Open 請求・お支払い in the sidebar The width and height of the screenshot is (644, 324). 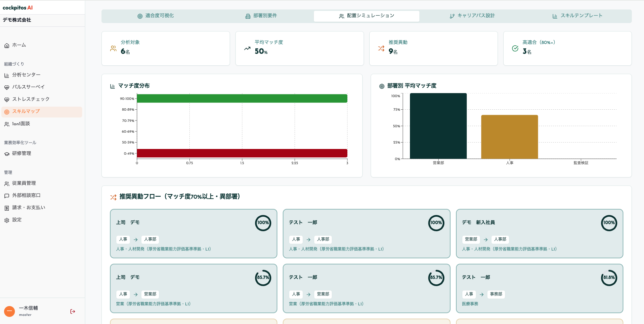[42, 208]
